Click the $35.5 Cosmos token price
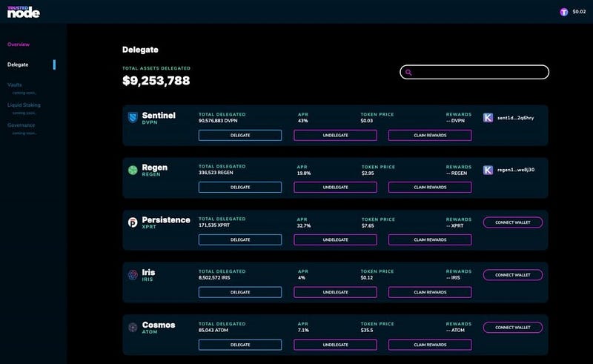The height and width of the screenshot is (364, 593). tap(366, 331)
